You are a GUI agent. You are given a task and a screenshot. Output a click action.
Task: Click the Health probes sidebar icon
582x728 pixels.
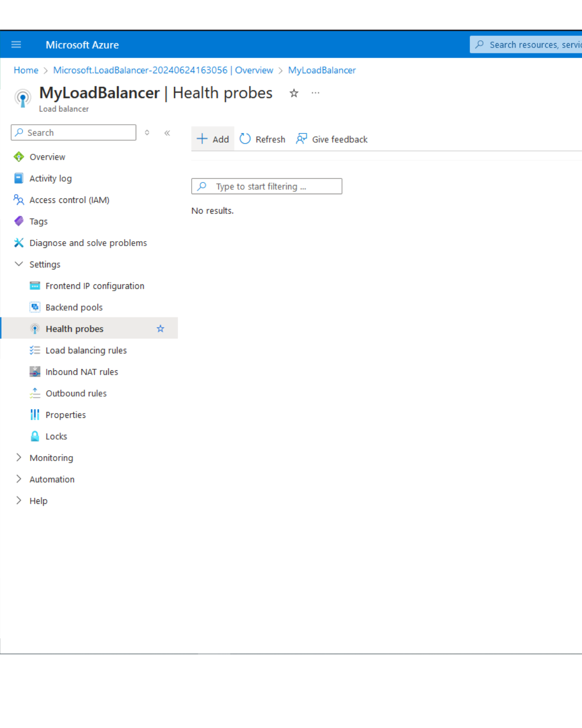pos(35,329)
